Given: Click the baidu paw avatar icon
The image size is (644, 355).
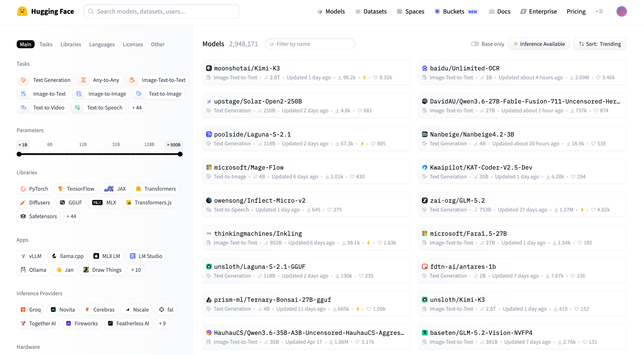Looking at the screenshot, I should pyautogui.click(x=425, y=68).
